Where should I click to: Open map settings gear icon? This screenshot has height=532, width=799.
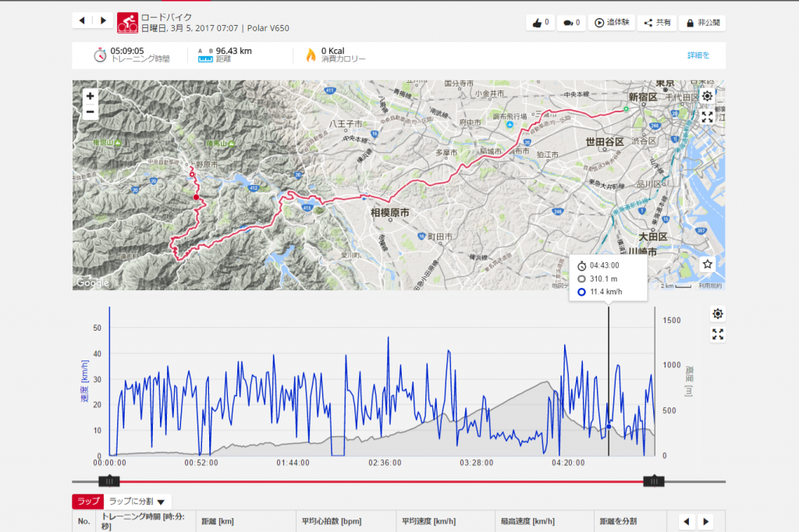(707, 96)
